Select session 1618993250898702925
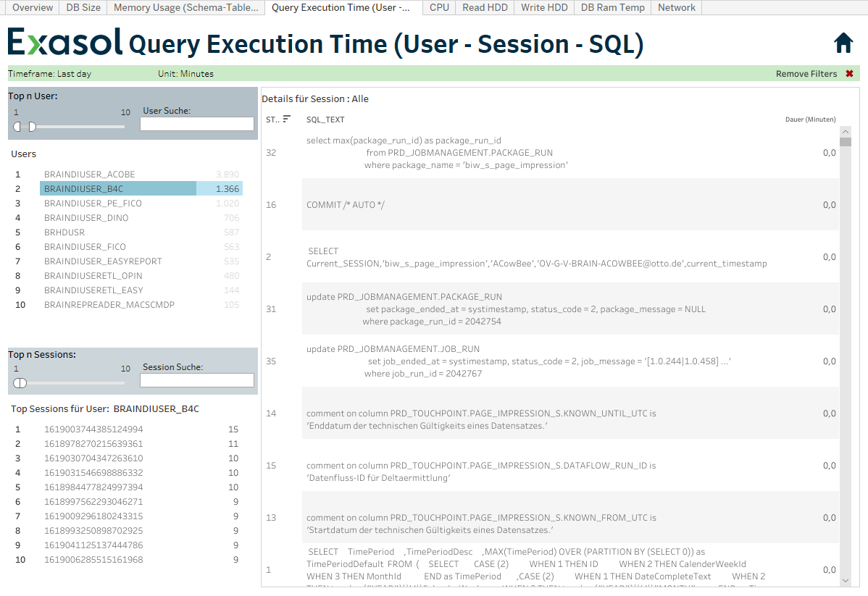 pos(93,531)
